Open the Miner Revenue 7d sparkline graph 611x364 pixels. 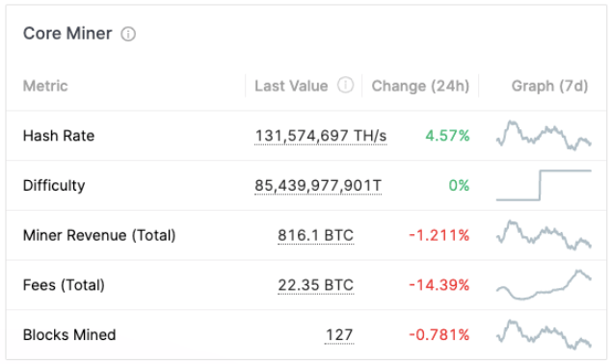pyautogui.click(x=544, y=235)
